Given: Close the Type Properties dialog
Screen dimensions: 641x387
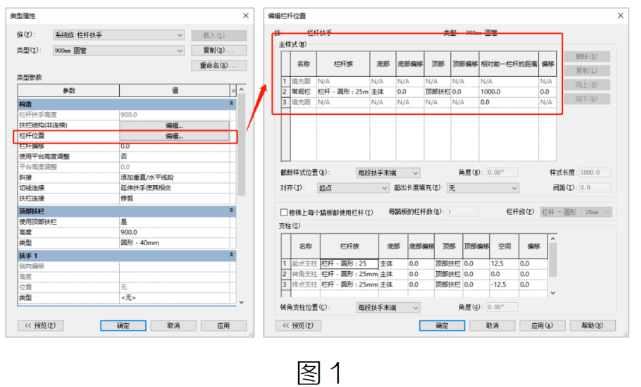Looking at the screenshot, I should click(246, 16).
